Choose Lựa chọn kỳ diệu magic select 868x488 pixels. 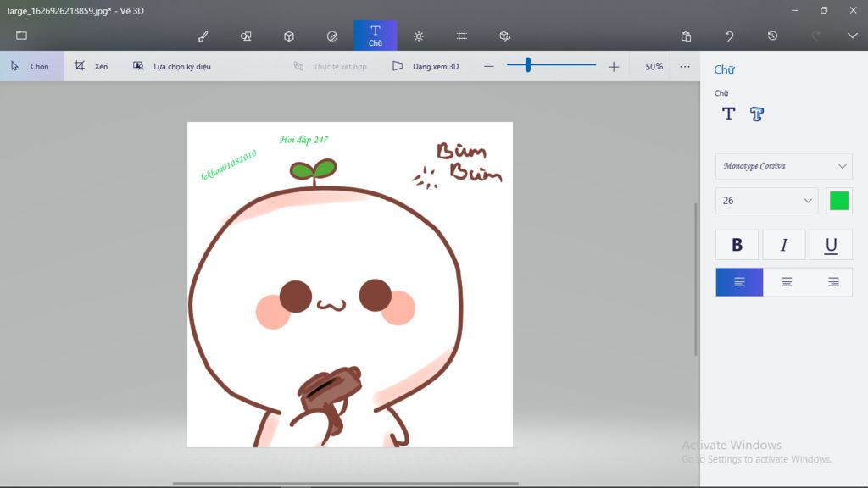pyautogui.click(x=171, y=66)
